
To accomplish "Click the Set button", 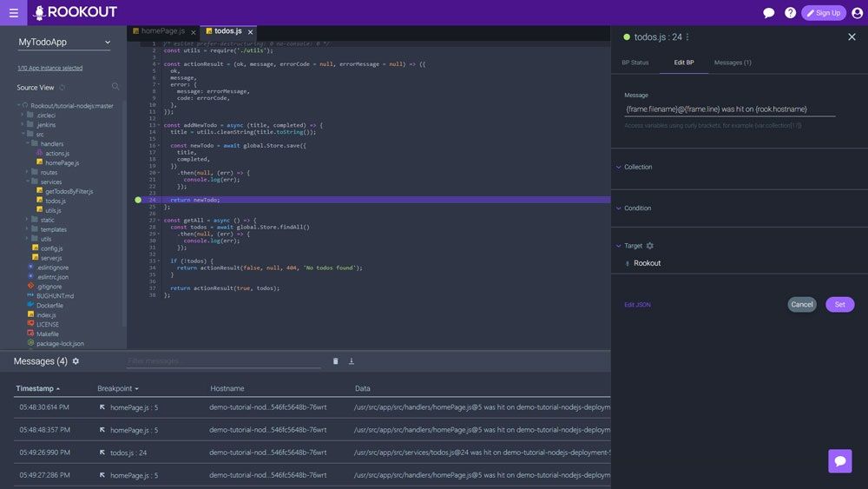I will [x=839, y=304].
